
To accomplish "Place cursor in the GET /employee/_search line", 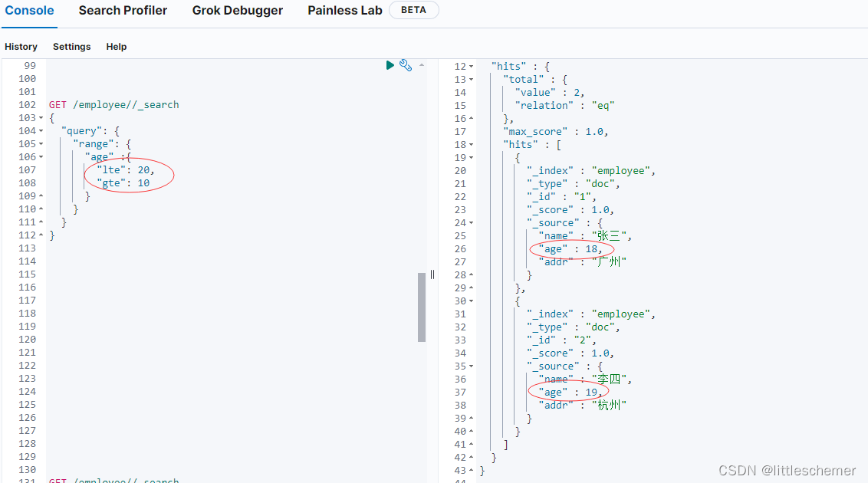I will [115, 104].
